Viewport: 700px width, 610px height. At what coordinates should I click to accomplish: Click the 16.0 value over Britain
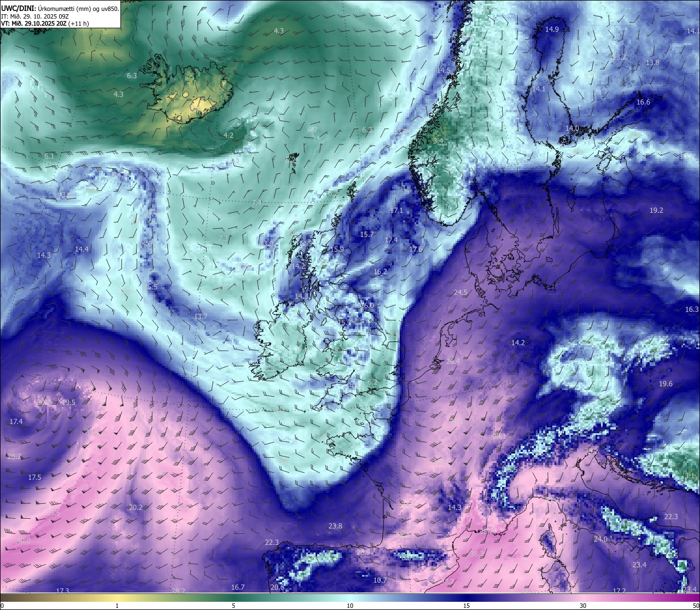(x=367, y=306)
